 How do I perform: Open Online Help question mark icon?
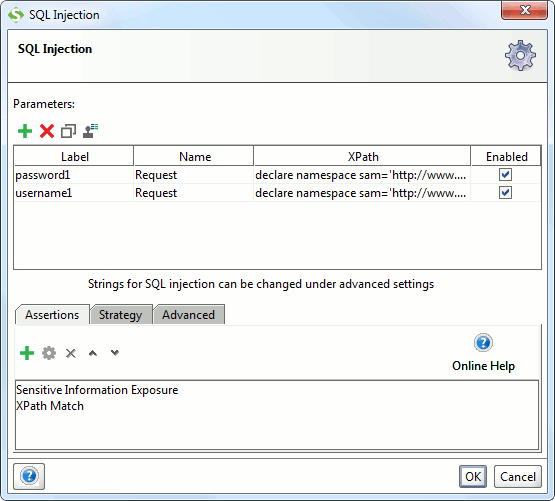(x=483, y=343)
